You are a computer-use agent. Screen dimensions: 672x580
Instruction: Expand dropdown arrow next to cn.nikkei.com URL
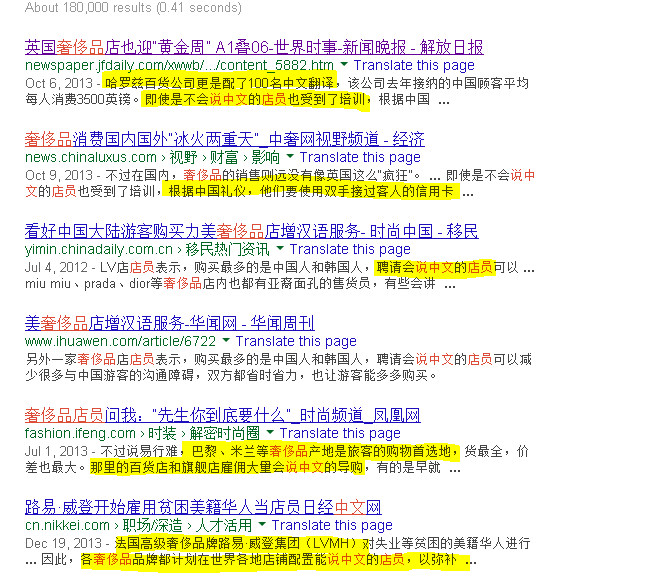pos(262,524)
